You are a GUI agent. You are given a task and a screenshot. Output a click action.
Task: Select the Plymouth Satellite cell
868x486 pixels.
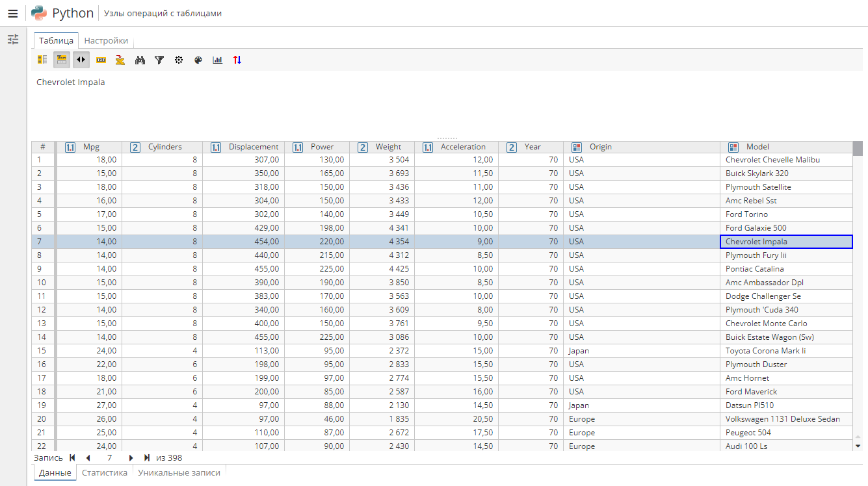pos(786,187)
